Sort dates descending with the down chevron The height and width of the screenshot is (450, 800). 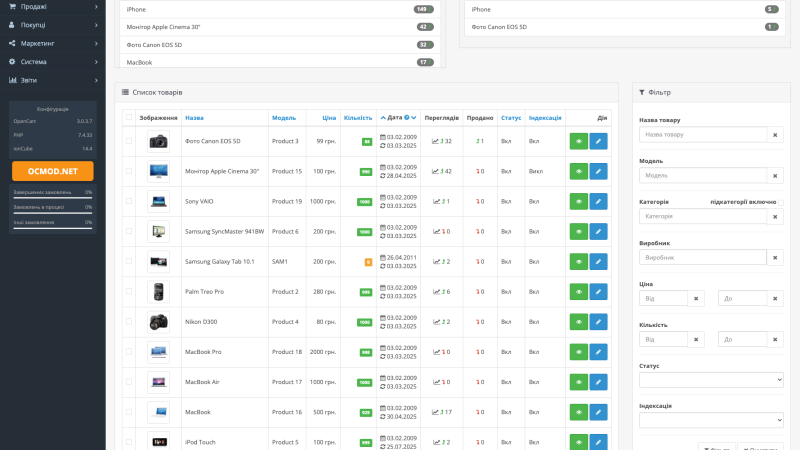(414, 118)
